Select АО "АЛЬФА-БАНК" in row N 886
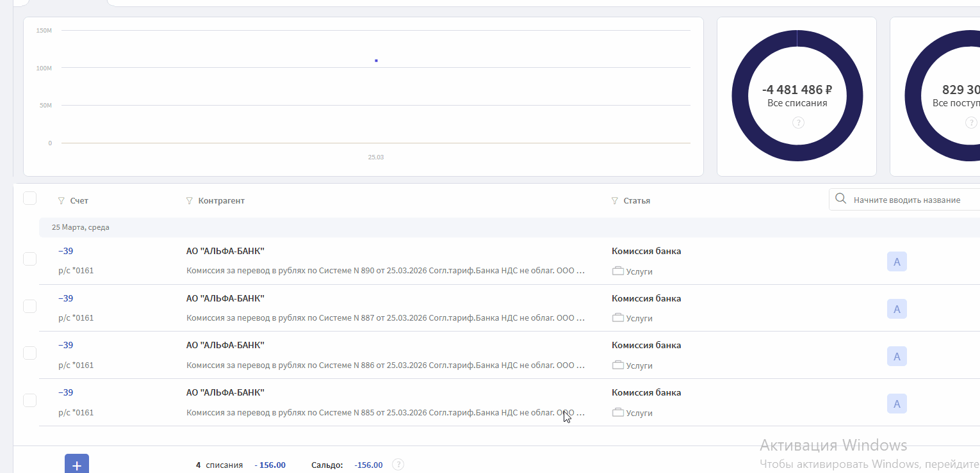 coord(225,345)
